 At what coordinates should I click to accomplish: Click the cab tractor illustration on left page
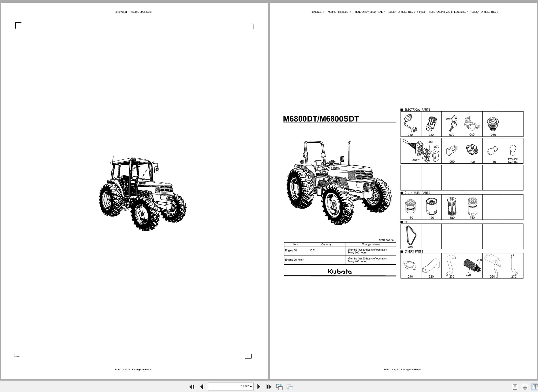click(142, 193)
